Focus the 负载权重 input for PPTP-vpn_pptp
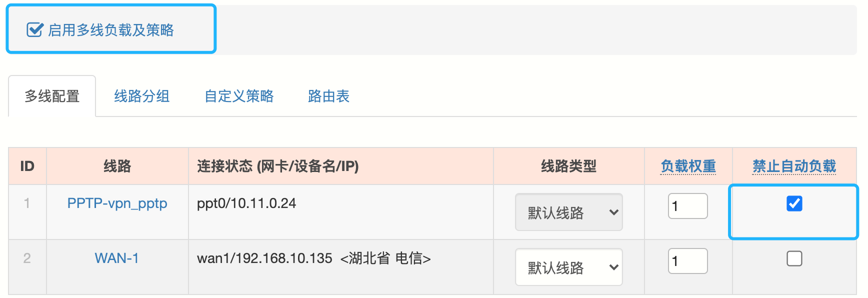This screenshot has width=868, height=298. (x=687, y=206)
